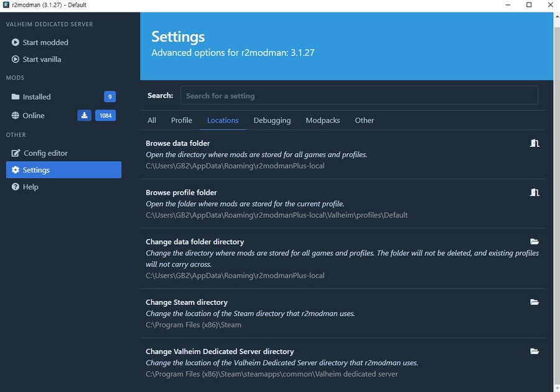Start the modded game
560x392 pixels.
coord(45,42)
